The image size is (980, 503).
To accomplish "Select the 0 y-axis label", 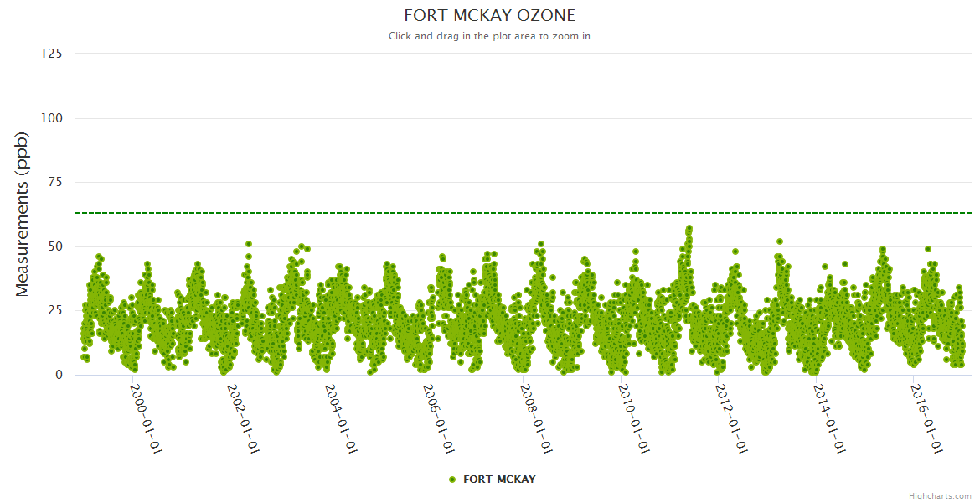I will 58,375.
